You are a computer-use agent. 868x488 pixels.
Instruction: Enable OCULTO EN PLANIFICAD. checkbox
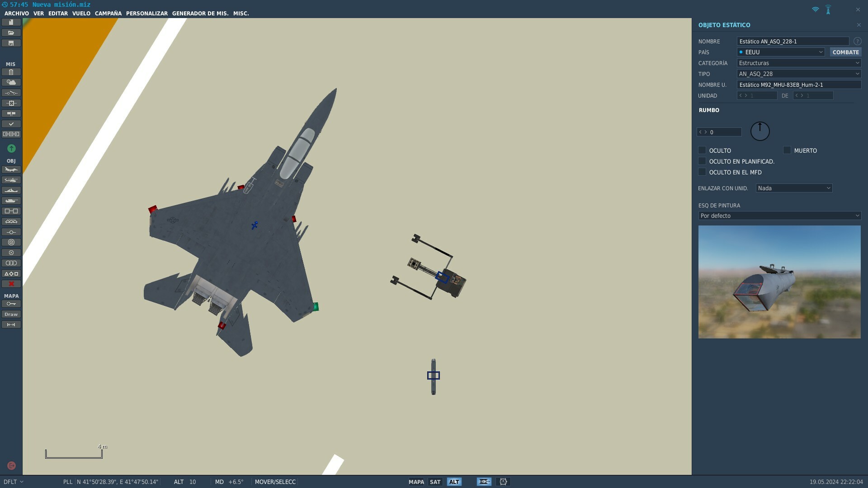pos(702,161)
